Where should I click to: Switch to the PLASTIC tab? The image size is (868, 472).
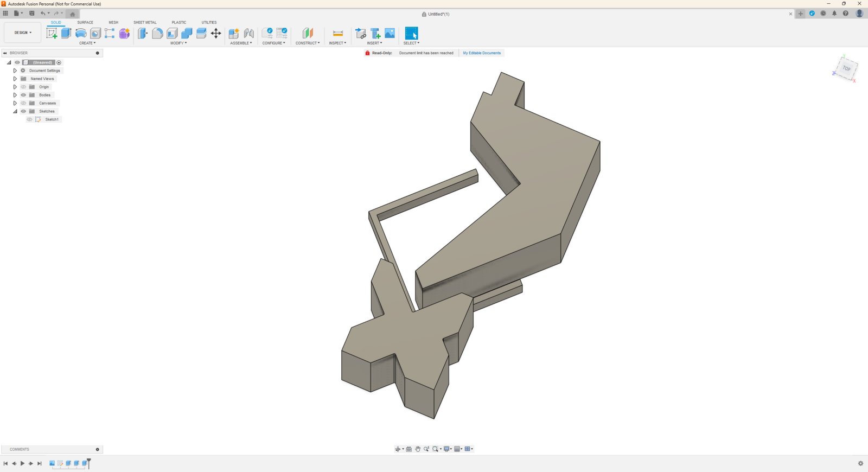click(179, 22)
